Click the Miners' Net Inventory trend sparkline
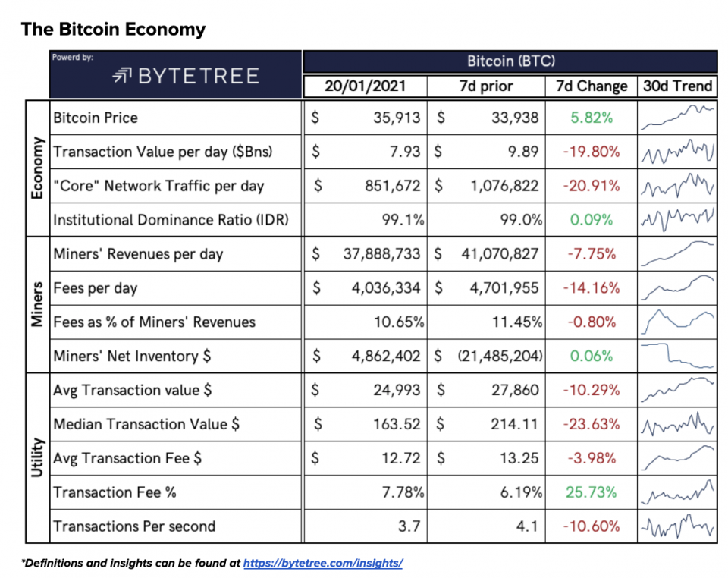728x578 pixels. coord(676,356)
